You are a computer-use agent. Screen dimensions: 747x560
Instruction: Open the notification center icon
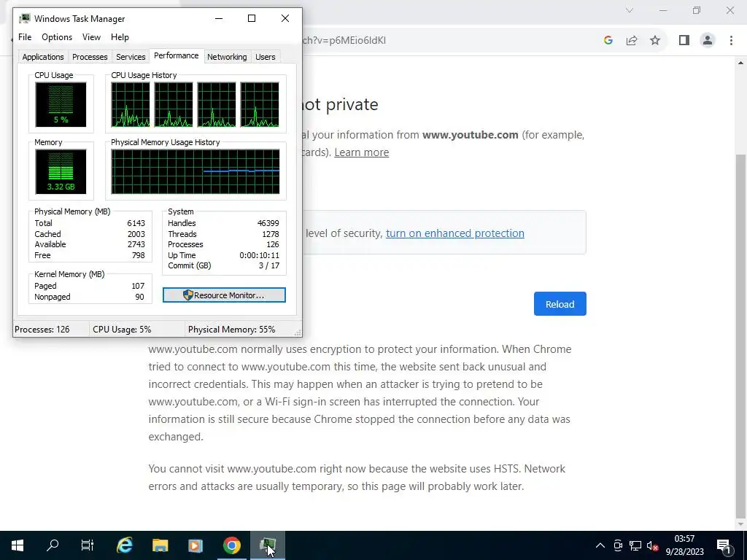pyautogui.click(x=724, y=545)
